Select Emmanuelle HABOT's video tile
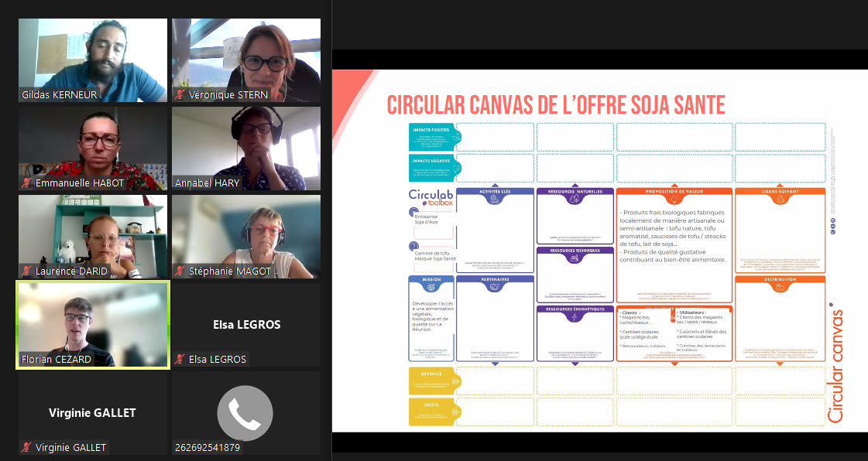868x461 pixels. click(x=92, y=149)
